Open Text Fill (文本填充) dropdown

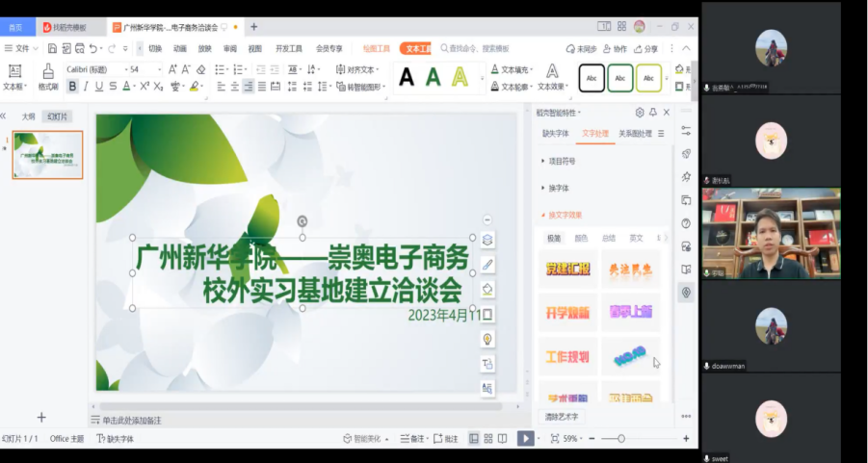pos(513,69)
